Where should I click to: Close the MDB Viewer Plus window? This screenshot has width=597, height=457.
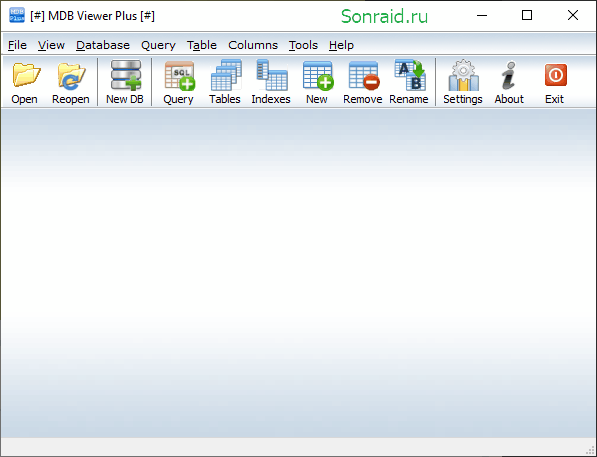(573, 16)
